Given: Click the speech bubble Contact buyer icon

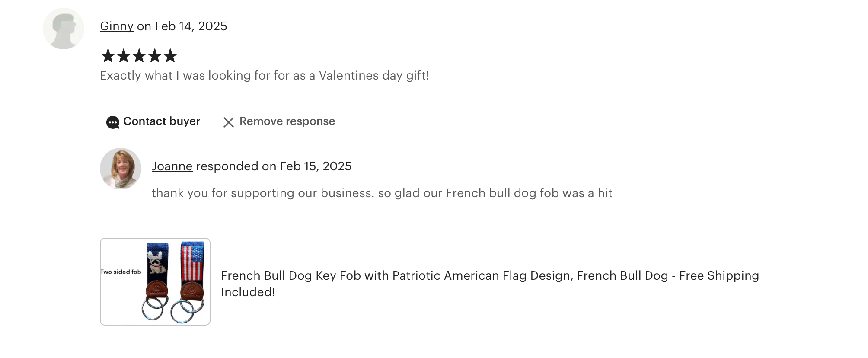Looking at the screenshot, I should (x=113, y=122).
